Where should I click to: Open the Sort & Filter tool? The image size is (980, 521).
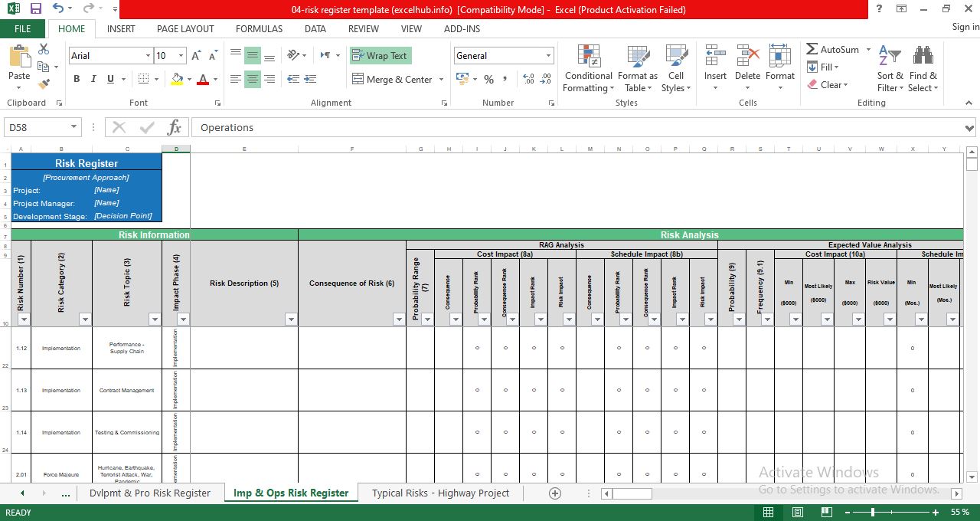[x=889, y=67]
